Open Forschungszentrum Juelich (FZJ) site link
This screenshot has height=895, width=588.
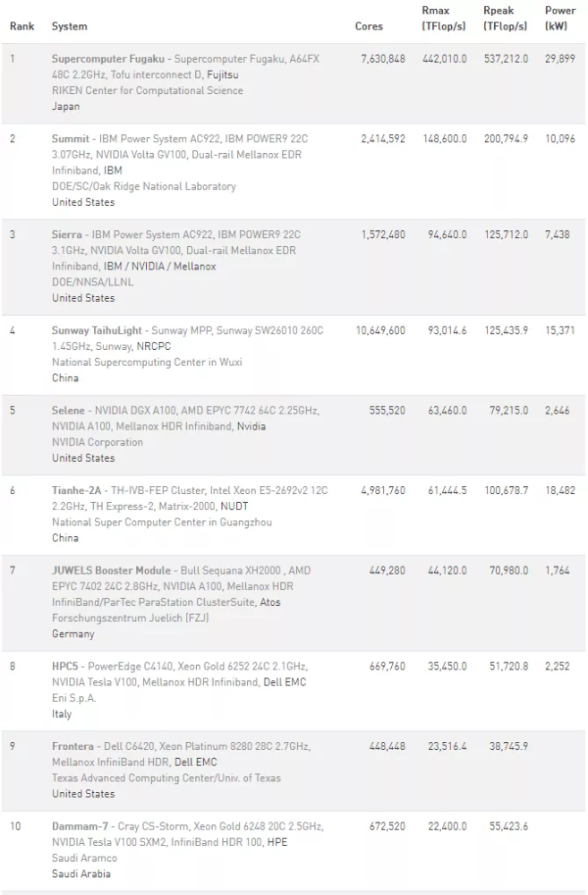pos(130,618)
